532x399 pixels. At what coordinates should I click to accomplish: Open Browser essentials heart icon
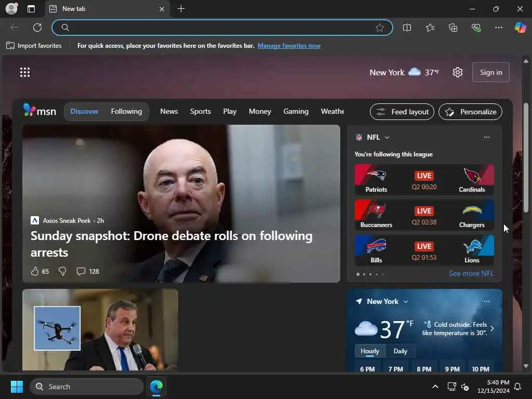pos(476,28)
